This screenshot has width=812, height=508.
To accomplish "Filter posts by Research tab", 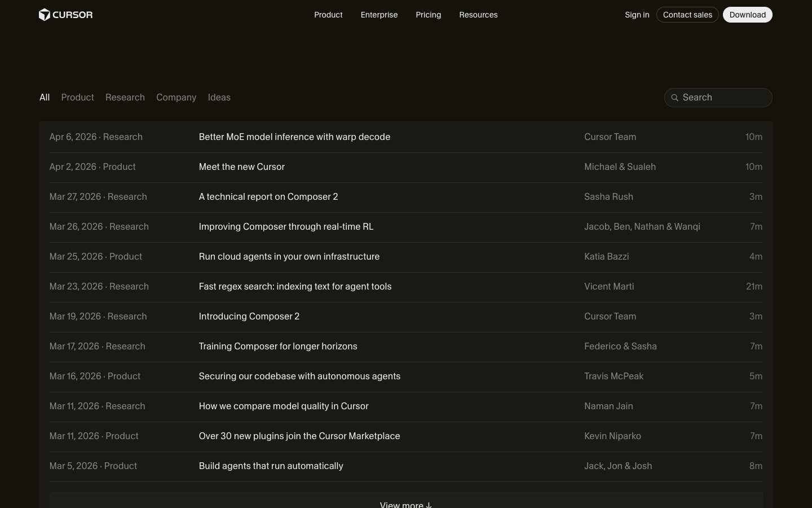I will pyautogui.click(x=125, y=97).
